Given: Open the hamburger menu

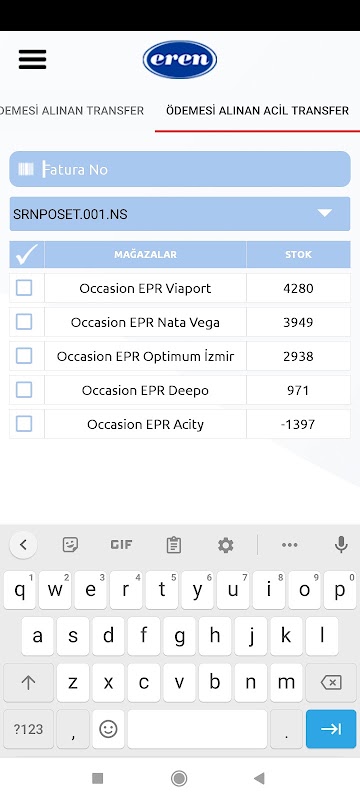Looking at the screenshot, I should [33, 60].
